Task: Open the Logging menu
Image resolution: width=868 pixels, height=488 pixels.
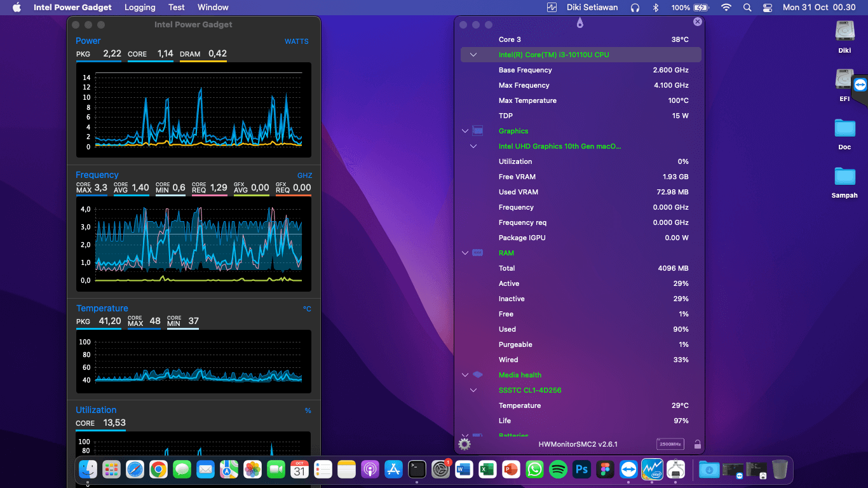Action: [x=140, y=8]
